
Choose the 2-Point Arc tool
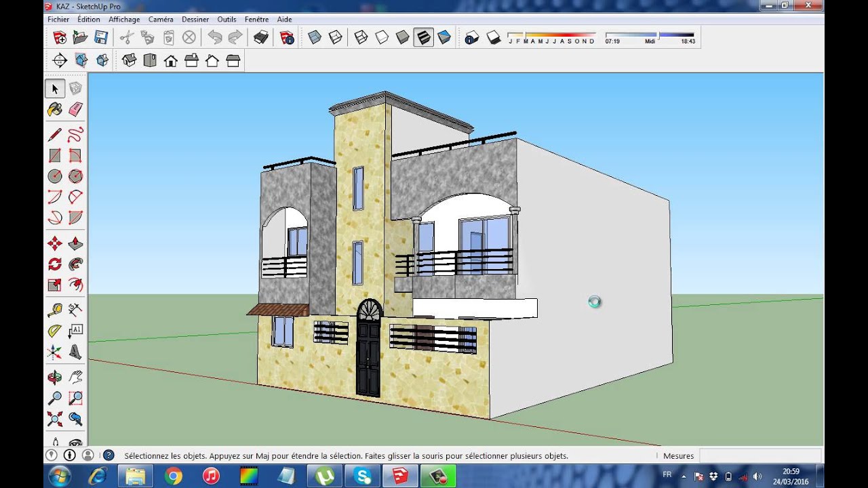click(x=75, y=197)
